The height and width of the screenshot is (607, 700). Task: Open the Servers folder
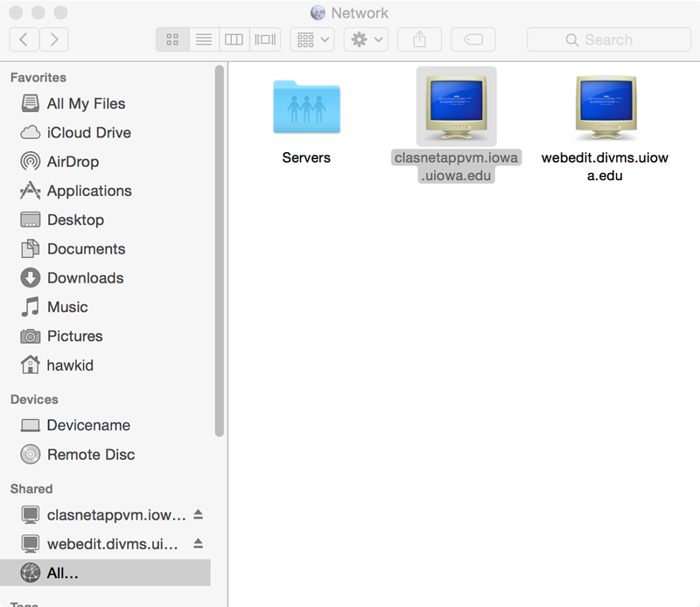pos(306,109)
